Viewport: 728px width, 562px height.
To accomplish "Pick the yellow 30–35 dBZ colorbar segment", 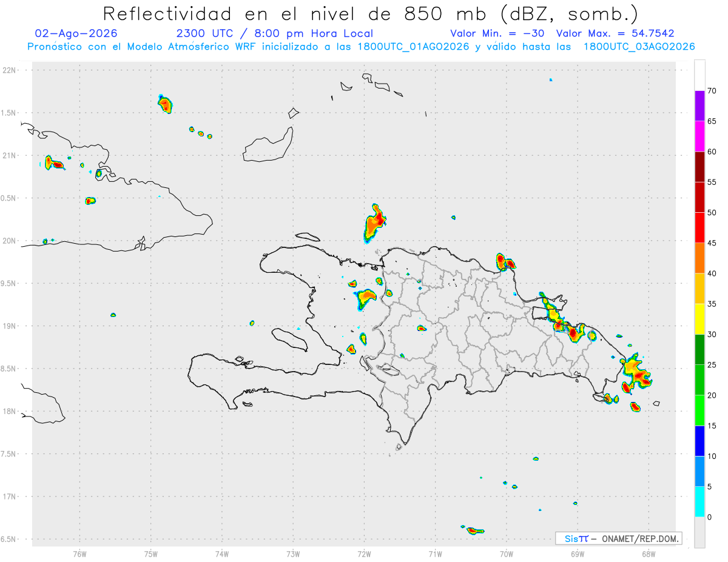I will 699,319.
